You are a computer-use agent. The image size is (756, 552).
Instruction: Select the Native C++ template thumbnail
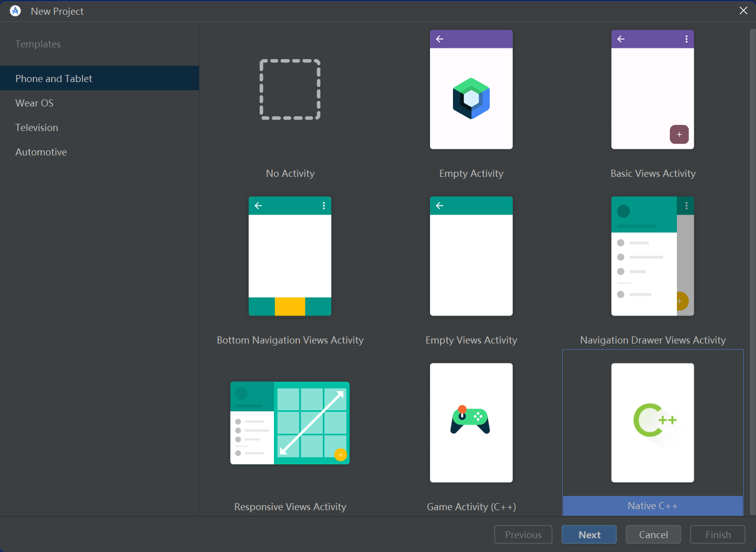652,423
